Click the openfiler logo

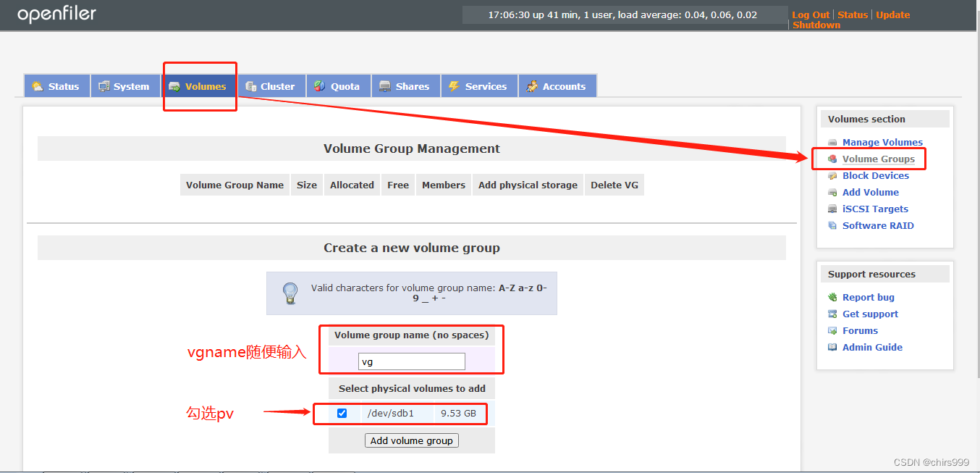coord(56,14)
